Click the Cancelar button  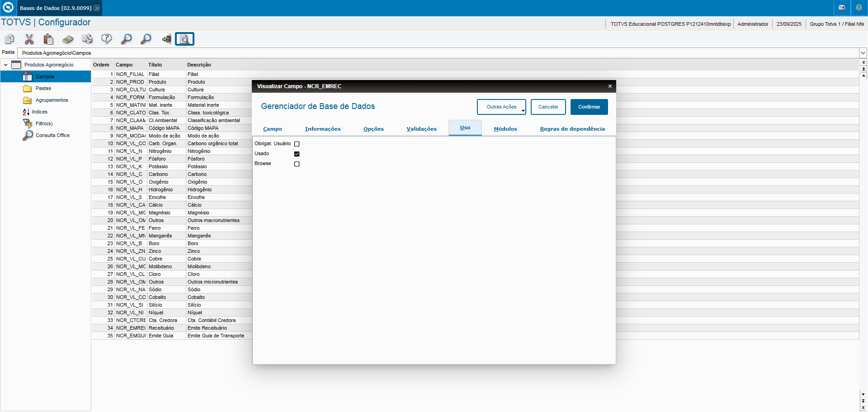(x=548, y=107)
